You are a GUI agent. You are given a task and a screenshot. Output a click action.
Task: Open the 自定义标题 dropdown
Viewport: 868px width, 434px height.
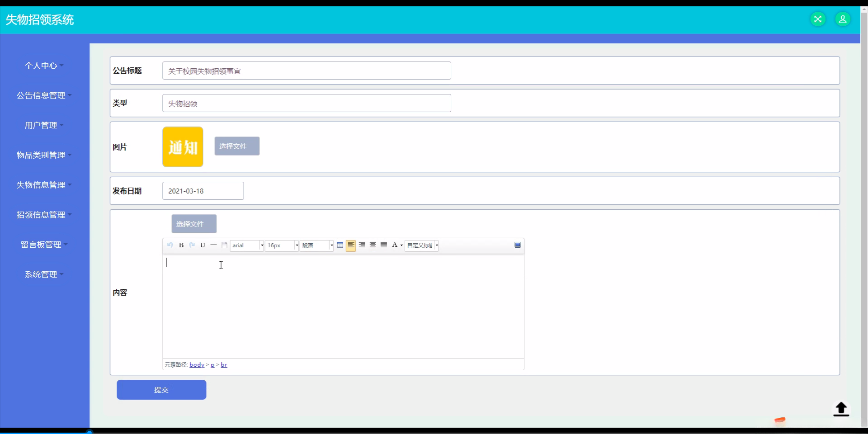pos(422,245)
